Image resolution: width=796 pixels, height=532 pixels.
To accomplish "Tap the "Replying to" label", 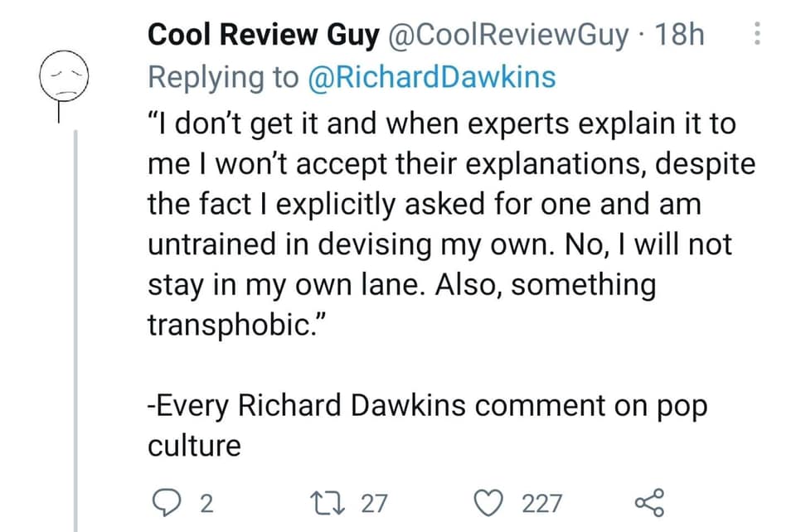I will click(223, 78).
